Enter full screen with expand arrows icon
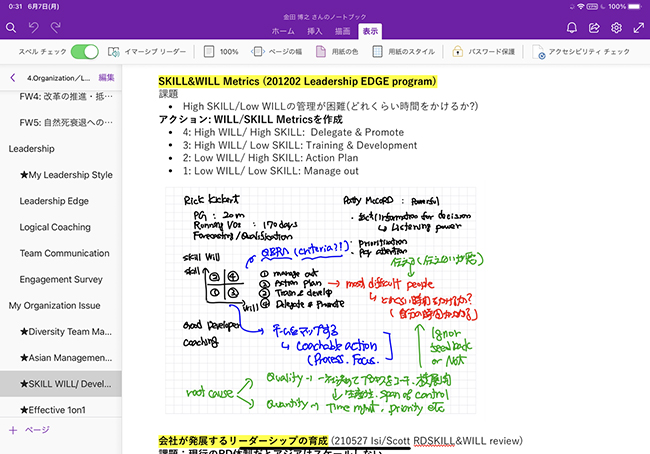The width and height of the screenshot is (650, 454). tap(638, 27)
